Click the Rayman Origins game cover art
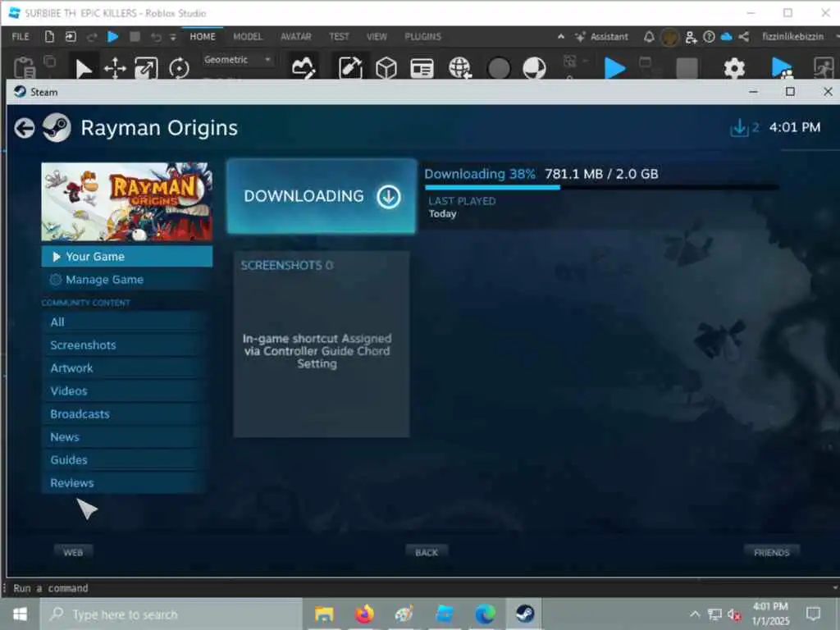840x630 pixels. point(127,202)
